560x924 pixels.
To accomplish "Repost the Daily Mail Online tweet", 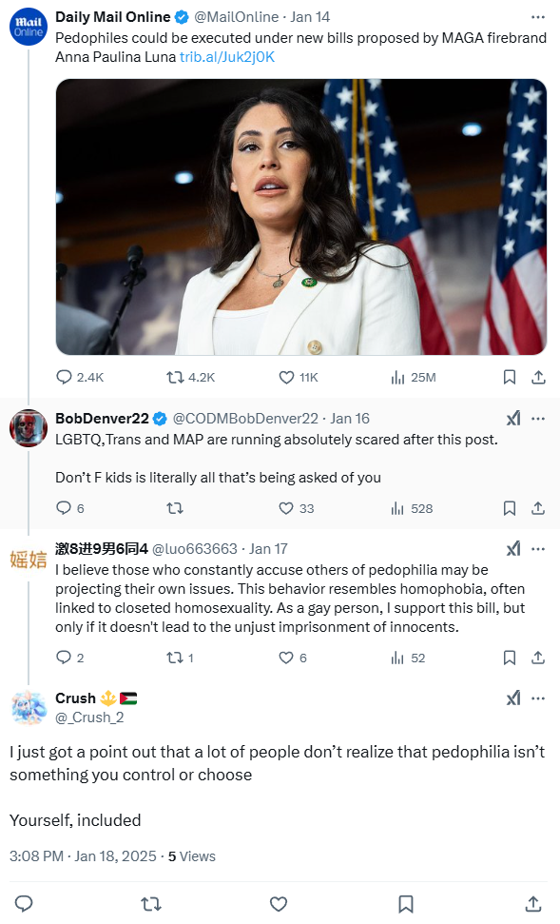I will 191,377.
